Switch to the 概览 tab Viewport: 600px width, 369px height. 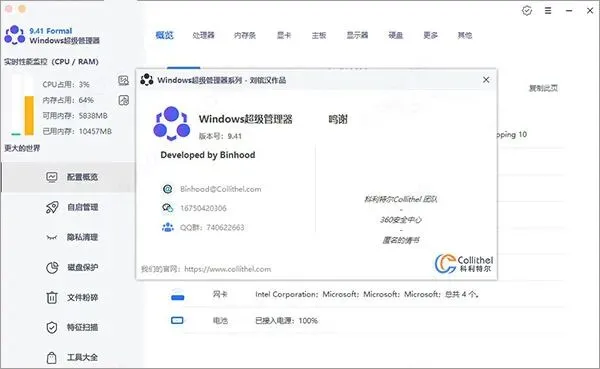(165, 35)
